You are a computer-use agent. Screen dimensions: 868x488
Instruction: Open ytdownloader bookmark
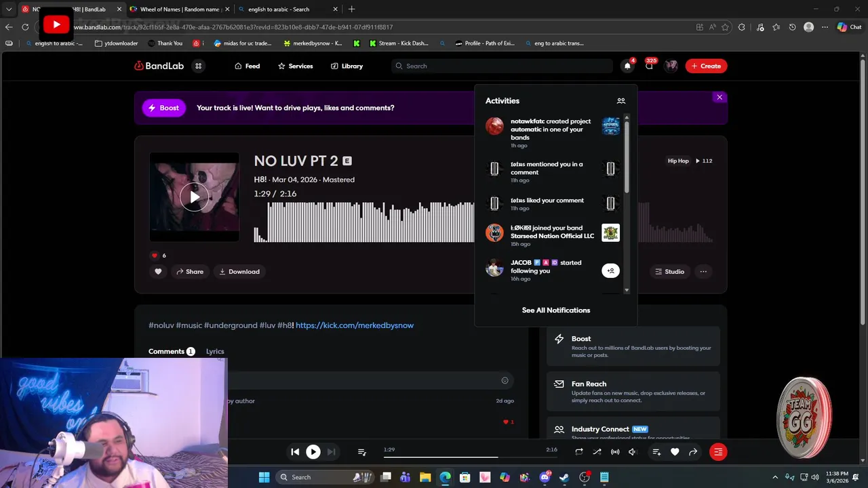pyautogui.click(x=117, y=43)
